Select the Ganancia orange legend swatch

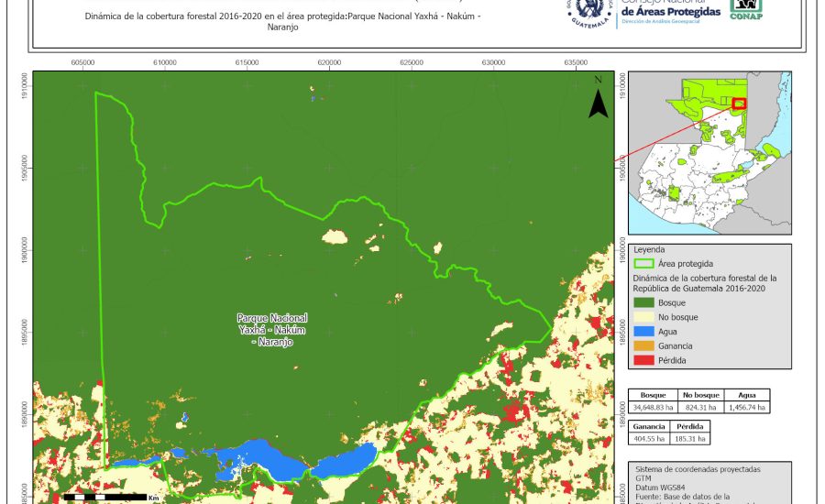pyautogui.click(x=643, y=346)
